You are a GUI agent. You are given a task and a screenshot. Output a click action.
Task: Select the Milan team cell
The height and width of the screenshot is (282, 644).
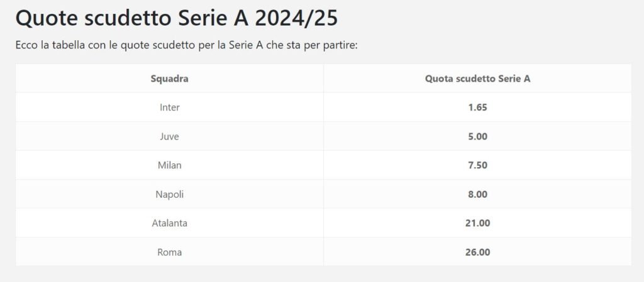(x=170, y=165)
